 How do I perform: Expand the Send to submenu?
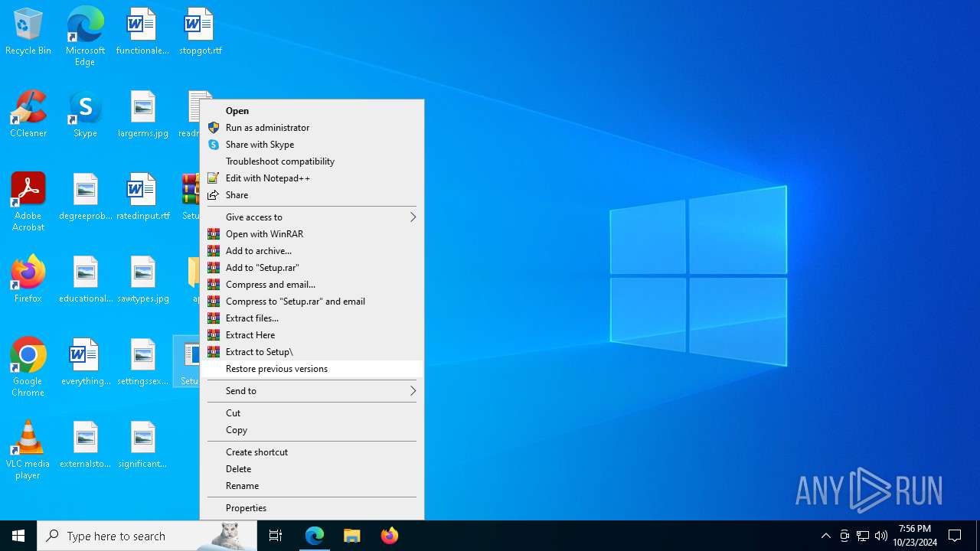click(x=312, y=391)
